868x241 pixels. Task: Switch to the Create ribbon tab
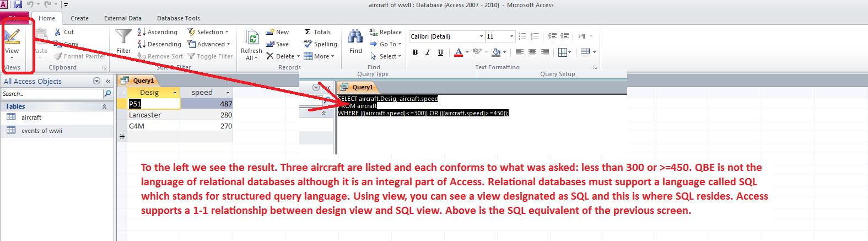[x=79, y=18]
